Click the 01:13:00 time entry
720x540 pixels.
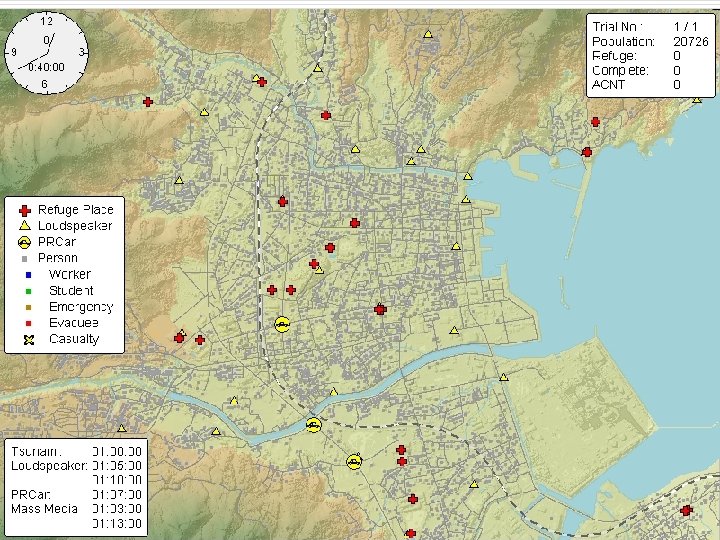[117, 523]
